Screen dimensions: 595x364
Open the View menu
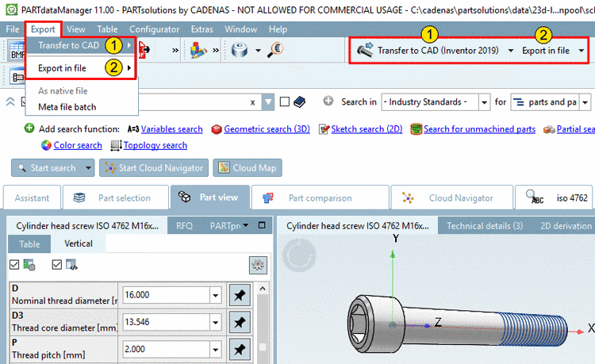coord(76,29)
